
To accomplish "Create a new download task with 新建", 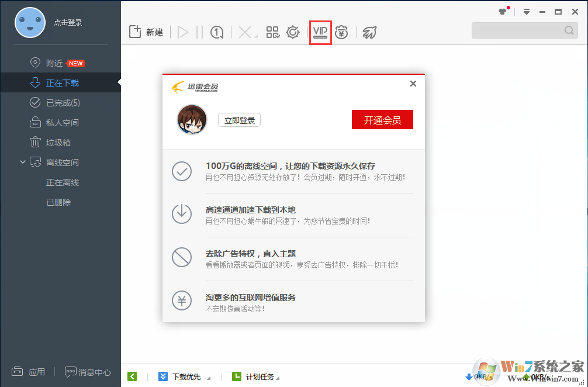I will pyautogui.click(x=146, y=32).
